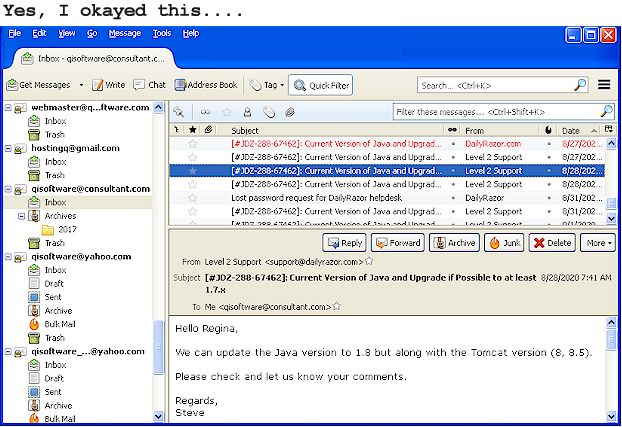The height and width of the screenshot is (427, 622).
Task: Filter to show unread messages only
Action: (x=205, y=112)
